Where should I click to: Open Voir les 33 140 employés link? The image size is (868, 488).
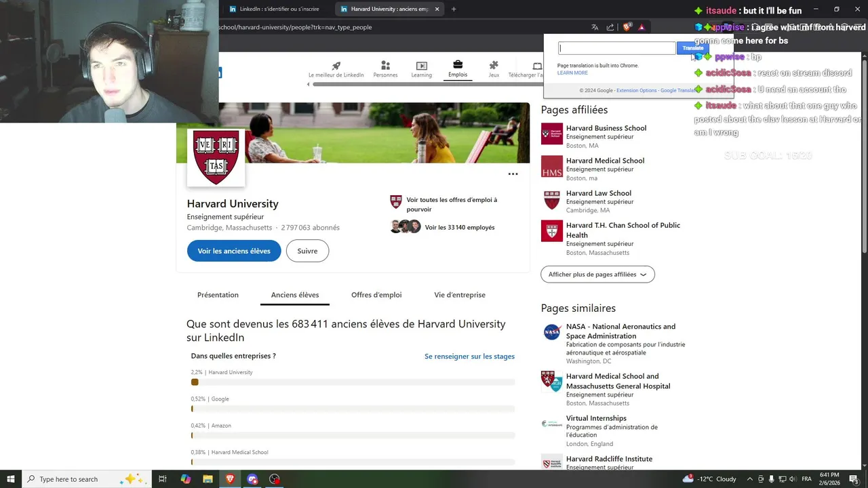(460, 228)
